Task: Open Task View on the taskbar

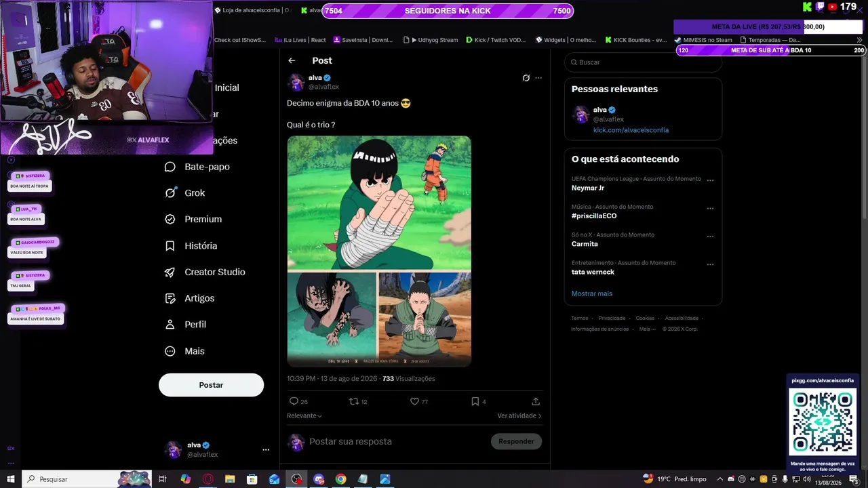Action: (x=163, y=479)
